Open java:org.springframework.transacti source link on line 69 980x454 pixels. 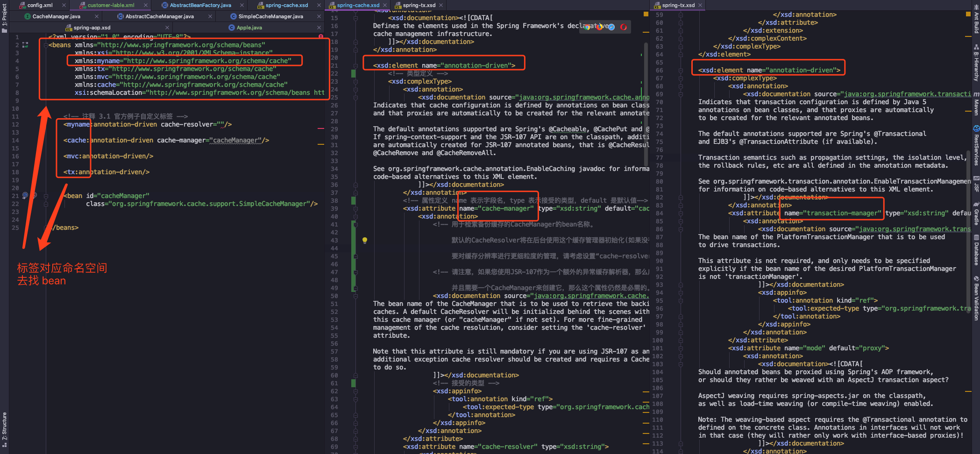pos(907,94)
